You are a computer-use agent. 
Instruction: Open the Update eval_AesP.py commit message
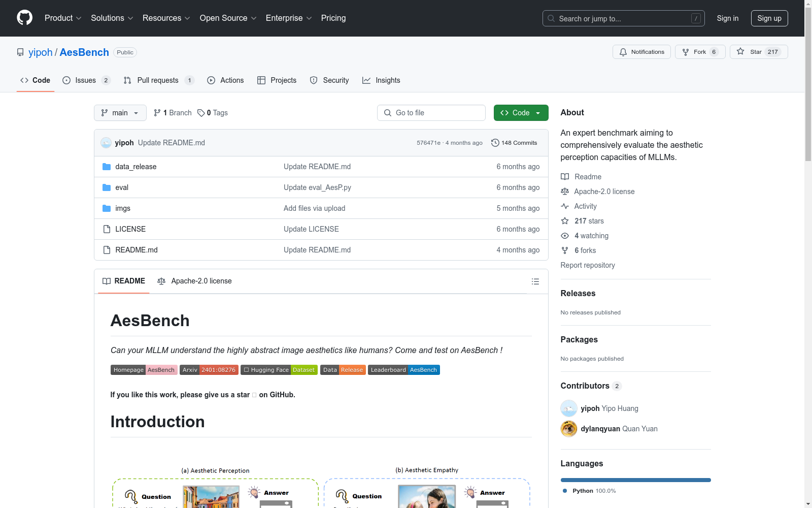[317, 187]
